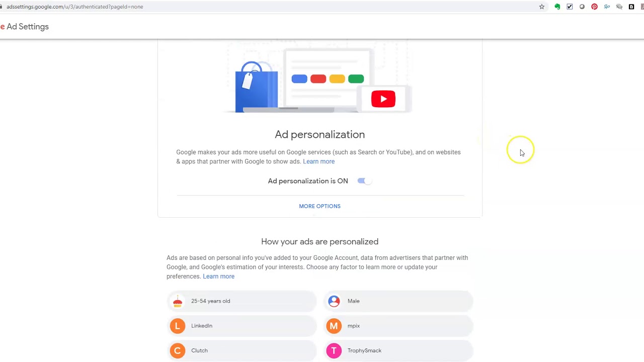Click the Ad personalization heading
644x362 pixels.
pos(319,134)
